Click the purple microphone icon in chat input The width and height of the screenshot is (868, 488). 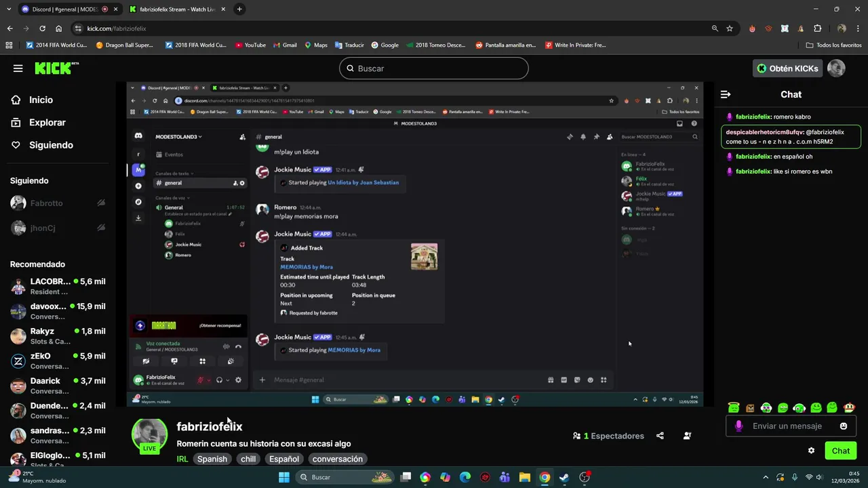pos(738,426)
